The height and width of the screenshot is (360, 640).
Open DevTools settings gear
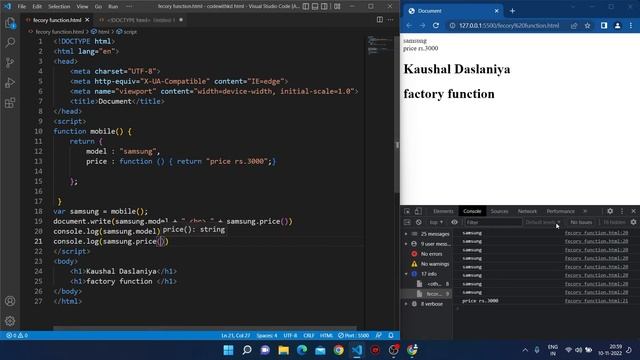610,211
